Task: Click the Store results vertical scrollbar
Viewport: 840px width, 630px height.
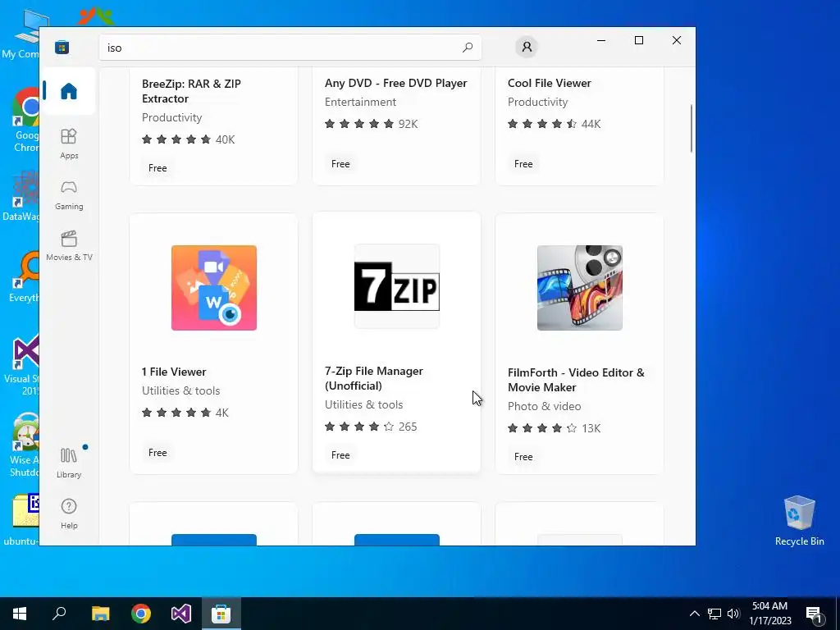Action: pyautogui.click(x=691, y=129)
